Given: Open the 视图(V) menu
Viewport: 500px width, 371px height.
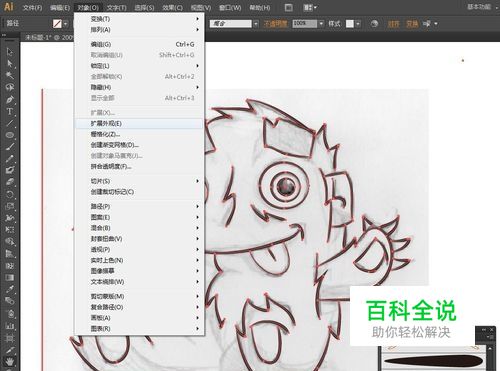Looking at the screenshot, I should click(x=201, y=7).
